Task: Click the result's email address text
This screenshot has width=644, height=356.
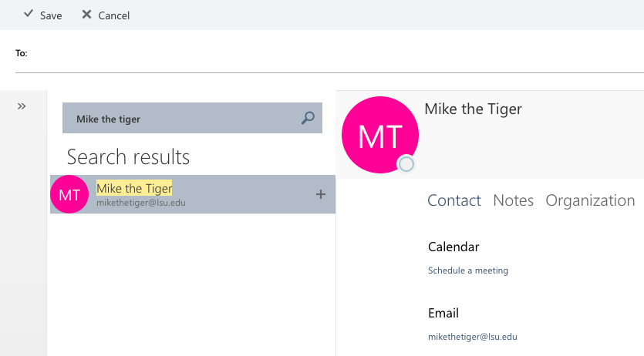Action: 141,203
